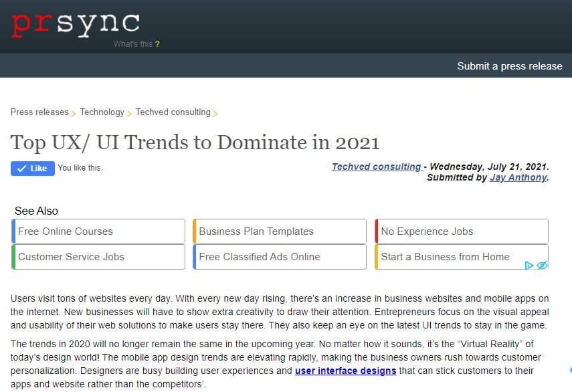This screenshot has width=572, height=392.
Task: Follow the user interface designs link
Action: tap(345, 371)
